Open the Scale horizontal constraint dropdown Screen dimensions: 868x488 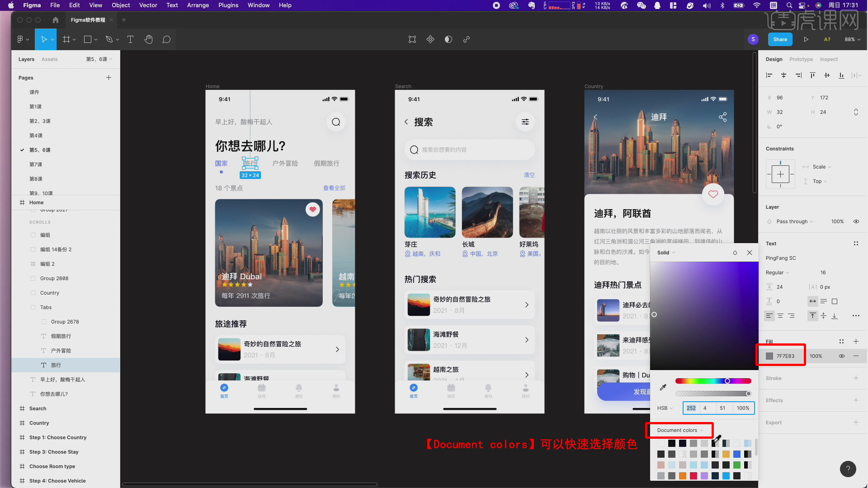pos(821,167)
